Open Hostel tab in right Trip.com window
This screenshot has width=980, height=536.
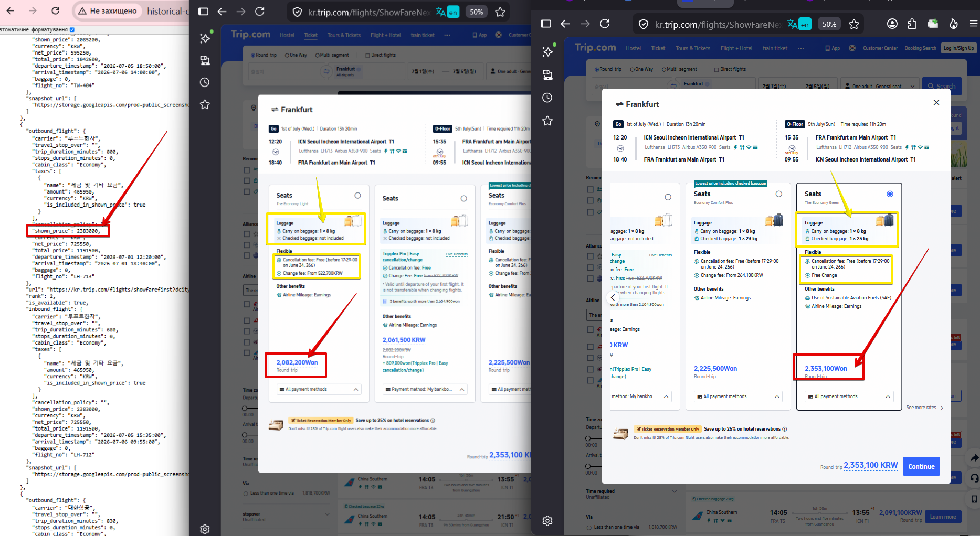[633, 48]
